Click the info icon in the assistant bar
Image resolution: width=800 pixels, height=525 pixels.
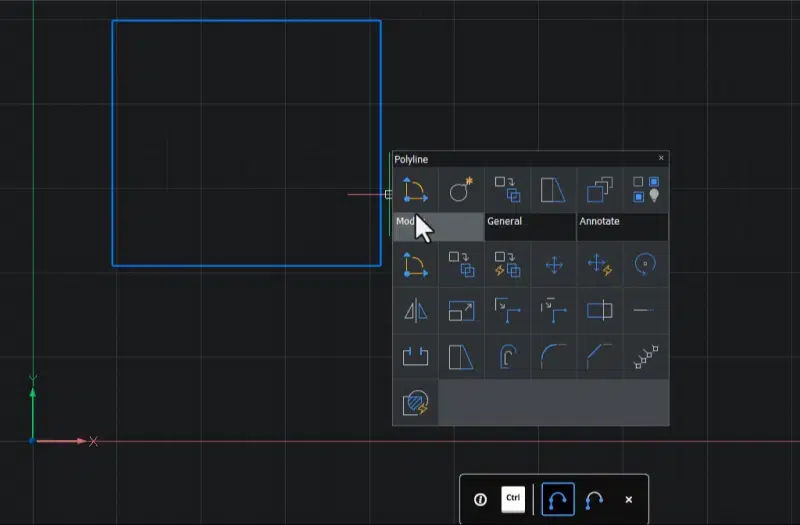click(480, 499)
